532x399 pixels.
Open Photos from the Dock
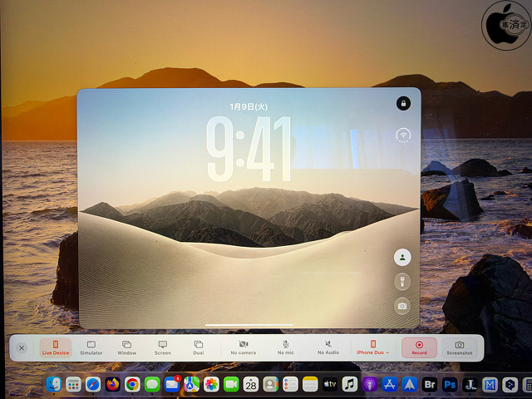pyautogui.click(x=211, y=384)
